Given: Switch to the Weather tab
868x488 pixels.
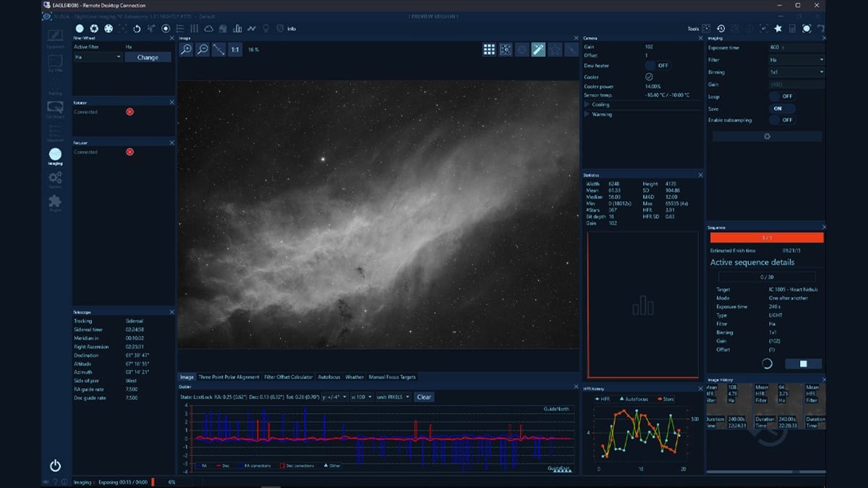Looking at the screenshot, I should 354,377.
